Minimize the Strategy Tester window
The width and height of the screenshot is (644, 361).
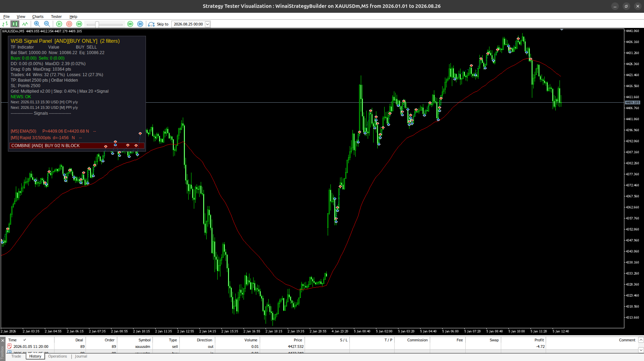(615, 6)
